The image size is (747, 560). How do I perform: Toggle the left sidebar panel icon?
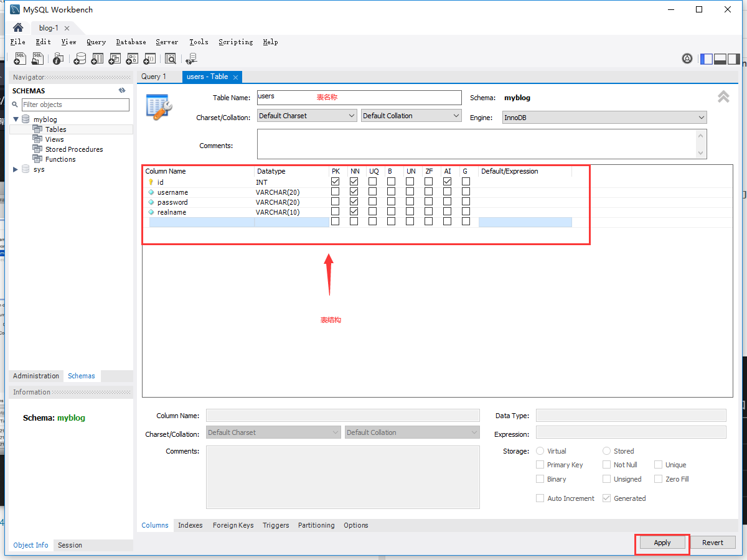click(707, 59)
